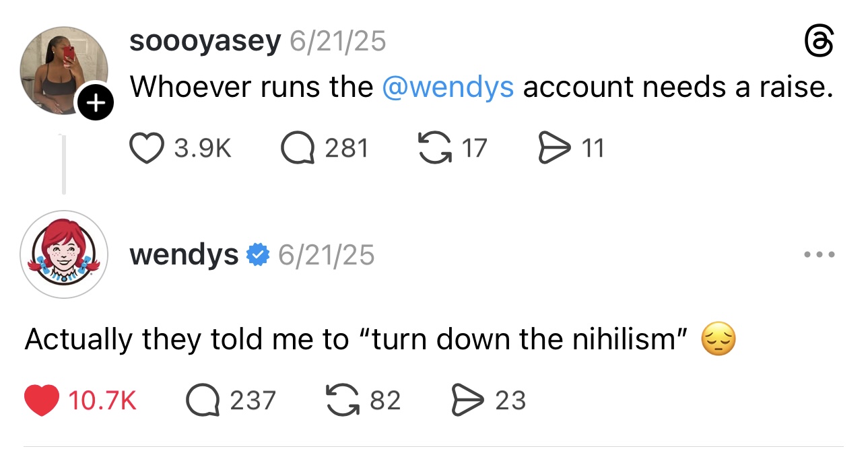View the Wendy's logo avatar
The width and height of the screenshot is (868, 457).
coord(64,254)
